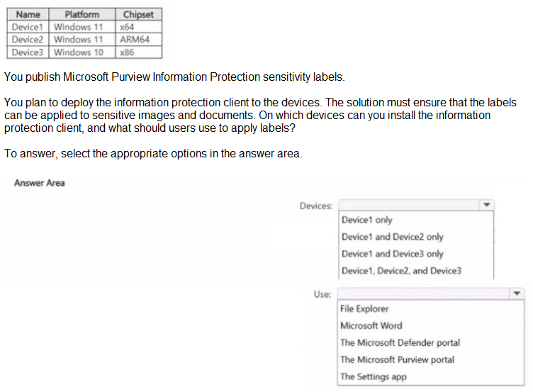
Task: Click the Windows 10 platform cell
Action: click(x=79, y=52)
